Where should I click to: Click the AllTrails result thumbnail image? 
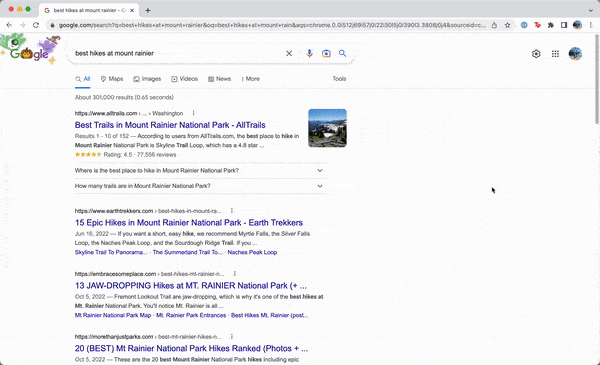tap(327, 128)
